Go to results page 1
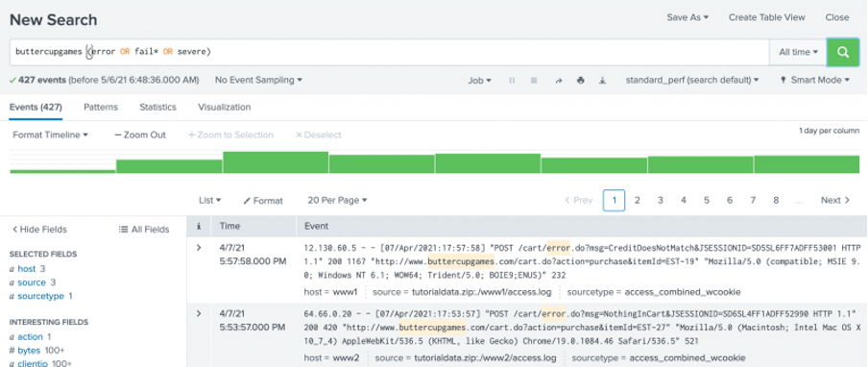Viewport: 868px width, 367px height. point(614,201)
